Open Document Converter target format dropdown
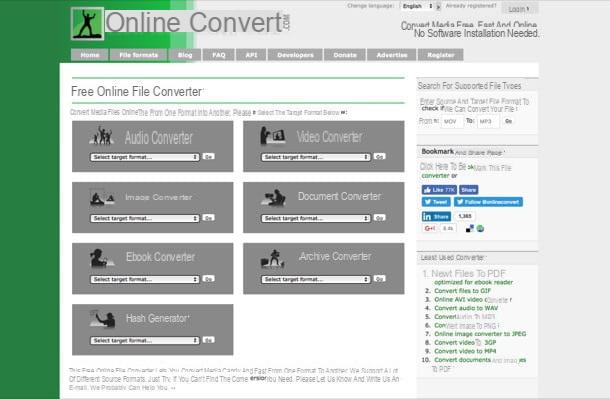Screen dimensions: 610x399 (x=316, y=218)
